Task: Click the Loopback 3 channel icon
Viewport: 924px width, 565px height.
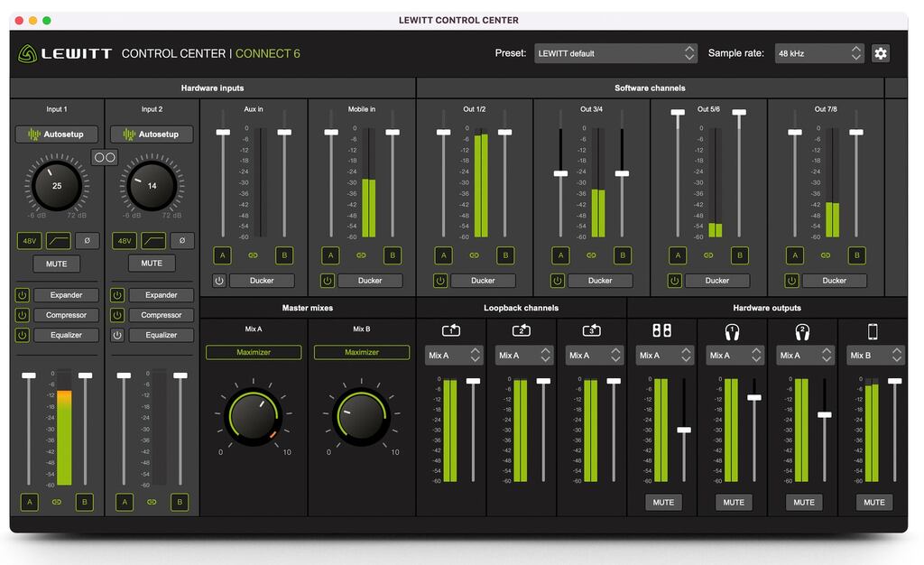Action: [x=592, y=330]
